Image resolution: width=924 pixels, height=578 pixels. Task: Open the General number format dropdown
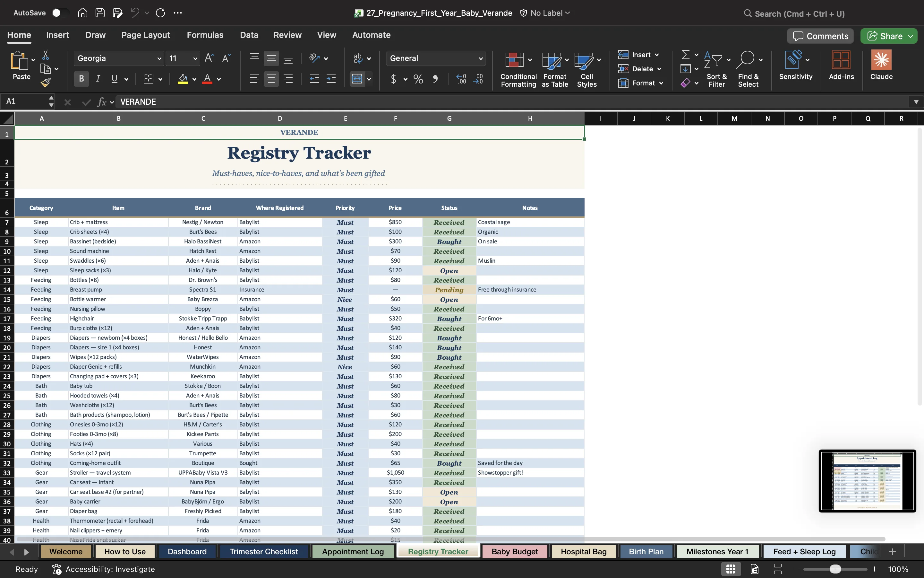pyautogui.click(x=481, y=58)
